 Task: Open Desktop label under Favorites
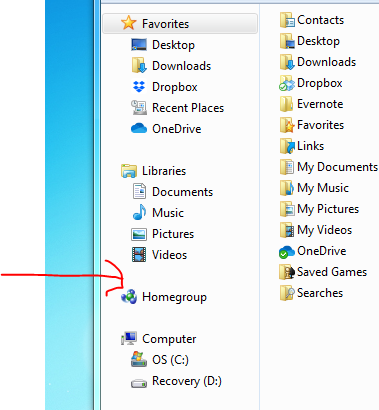[173, 45]
